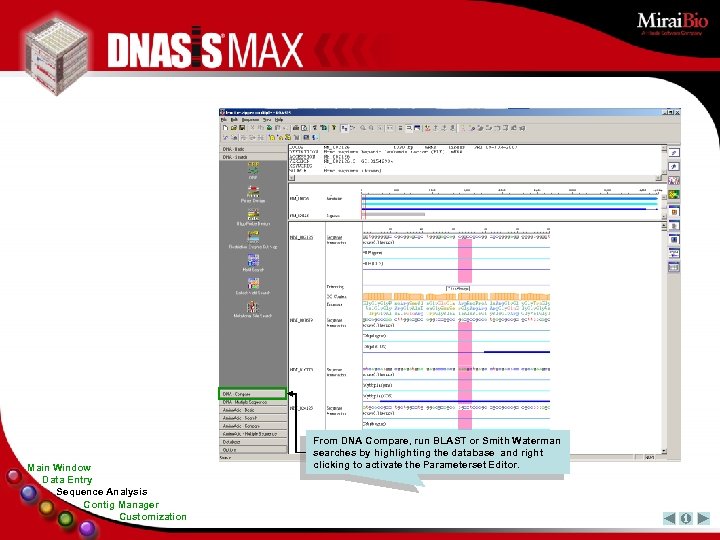Click the Print toolbar icon
Image resolution: width=720 pixels, height=540 pixels.
(296, 128)
